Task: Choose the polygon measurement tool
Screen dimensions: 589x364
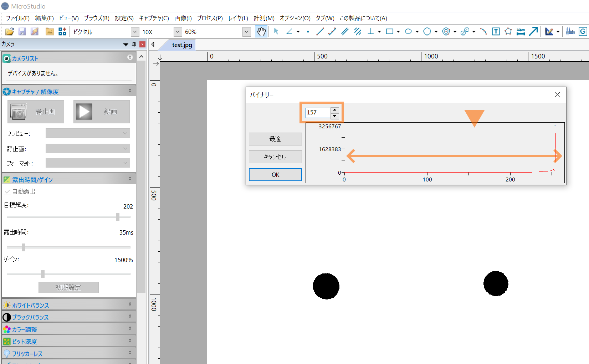Action: coord(508,32)
